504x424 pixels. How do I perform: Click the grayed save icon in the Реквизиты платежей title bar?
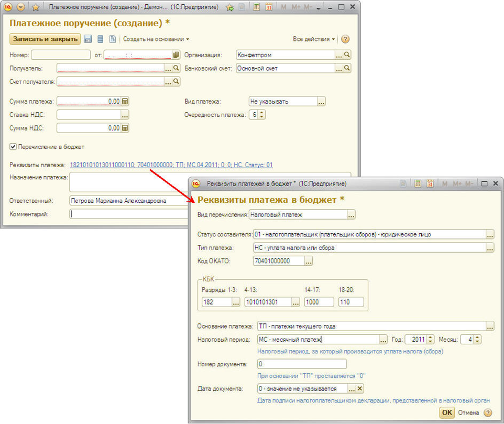[403, 183]
